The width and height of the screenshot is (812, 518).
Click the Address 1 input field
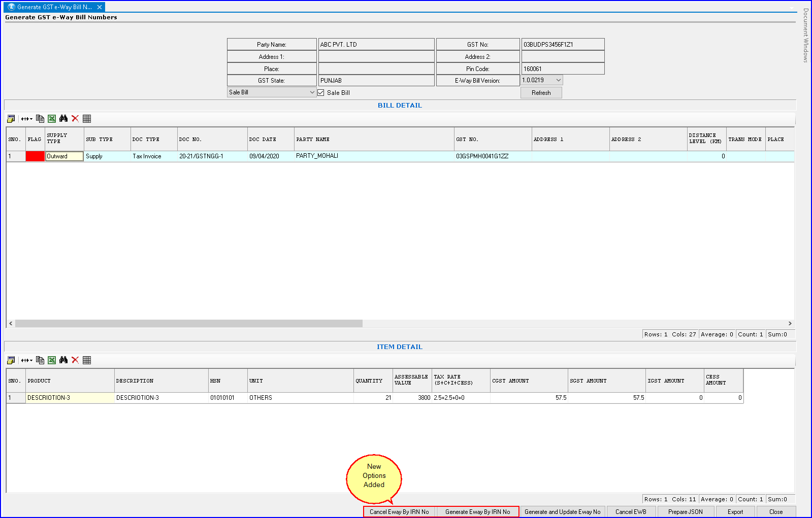[x=376, y=56]
